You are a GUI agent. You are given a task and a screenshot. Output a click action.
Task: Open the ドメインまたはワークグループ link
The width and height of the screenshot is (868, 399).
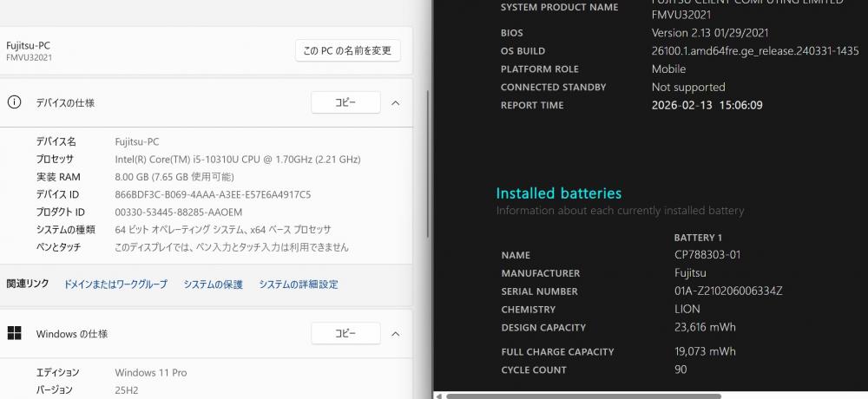pyautogui.click(x=115, y=284)
